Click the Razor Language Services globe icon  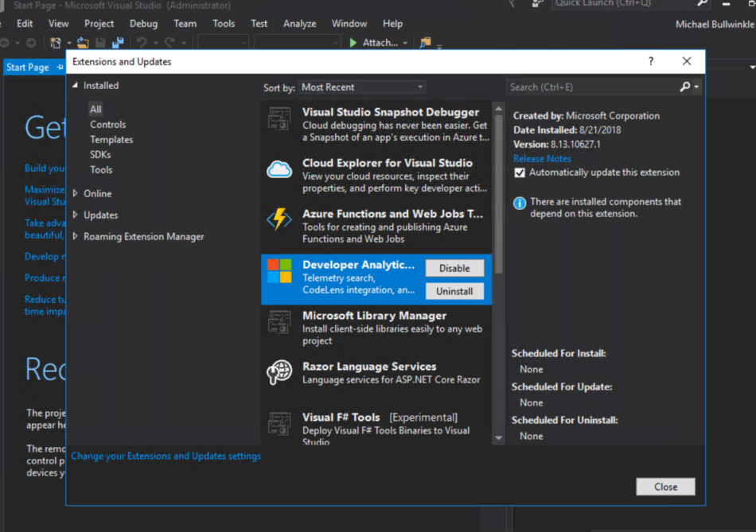(x=279, y=372)
